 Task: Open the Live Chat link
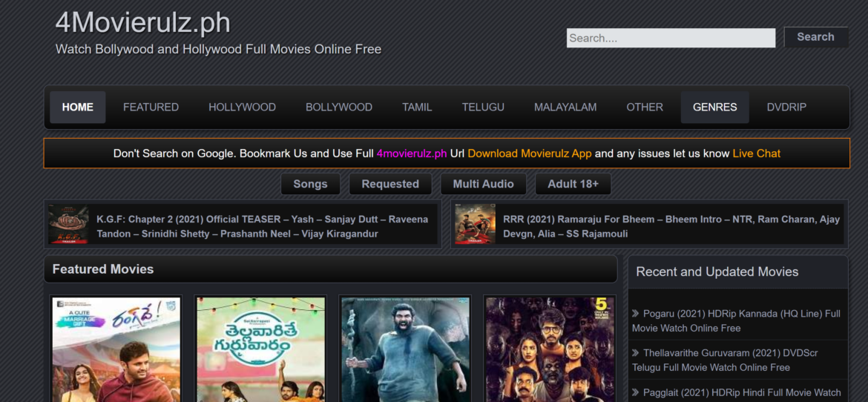click(x=756, y=154)
